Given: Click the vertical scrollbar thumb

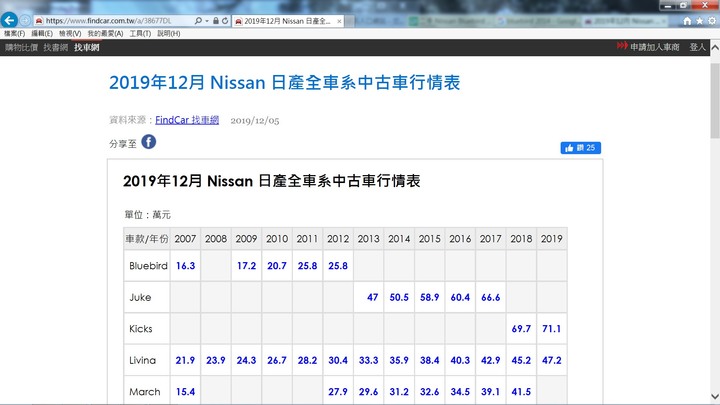Looking at the screenshot, I should click(x=715, y=101).
